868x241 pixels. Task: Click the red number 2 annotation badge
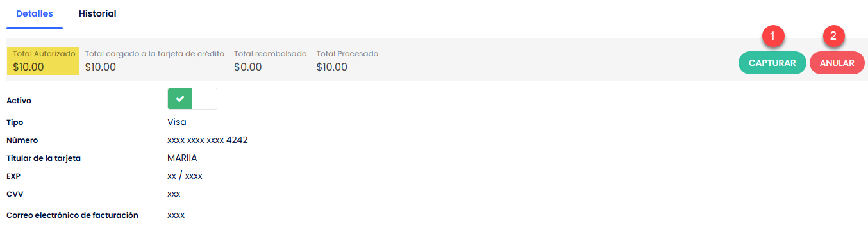click(x=833, y=36)
